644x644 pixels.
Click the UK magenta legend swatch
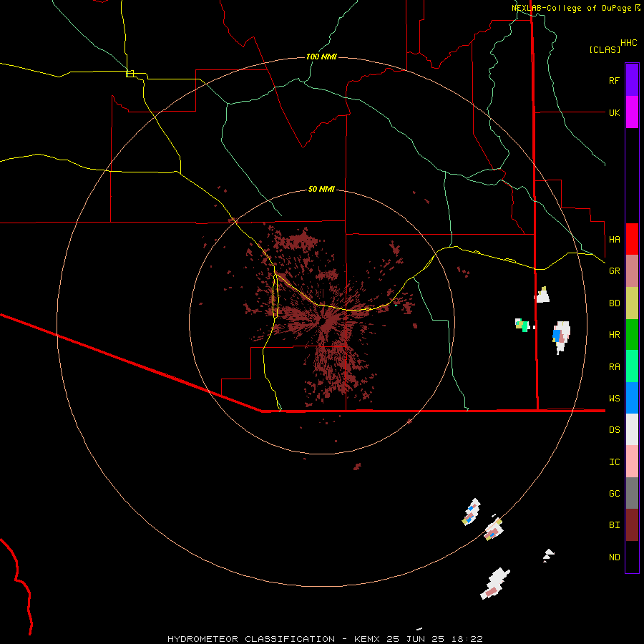click(x=632, y=112)
